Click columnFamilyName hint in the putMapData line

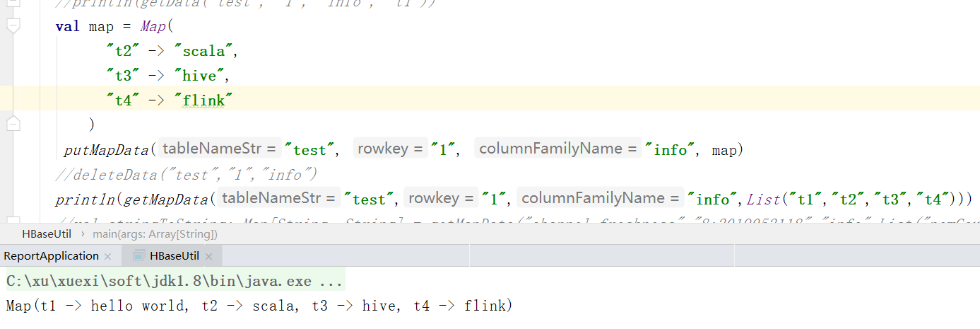click(x=557, y=149)
